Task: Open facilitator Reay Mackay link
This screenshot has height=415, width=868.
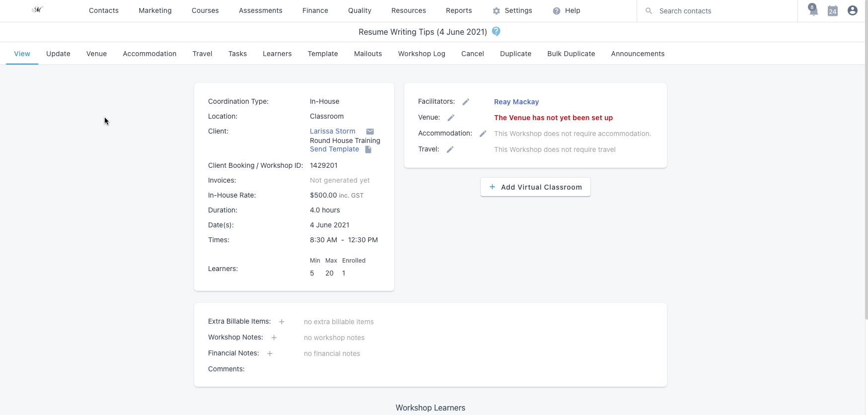Action: pos(516,102)
